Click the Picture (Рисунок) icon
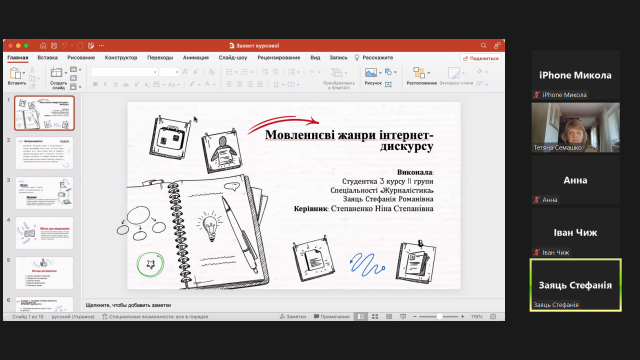This screenshot has width=640, height=360. 371,73
